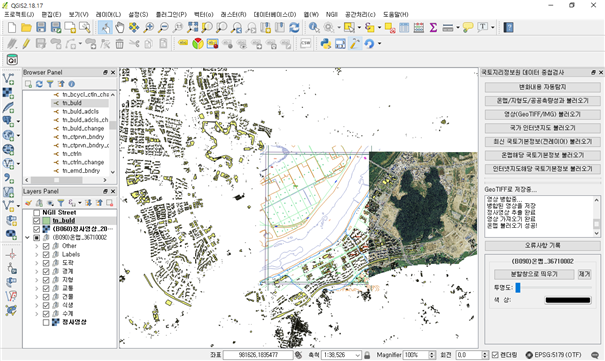Image resolution: width=605 pixels, height=361 pixels.
Task: Enable the NGII Street layer checkbox
Action: 37,213
